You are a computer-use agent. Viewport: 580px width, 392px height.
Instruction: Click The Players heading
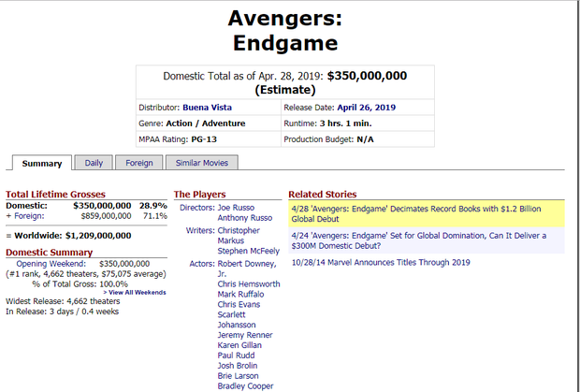coord(200,195)
